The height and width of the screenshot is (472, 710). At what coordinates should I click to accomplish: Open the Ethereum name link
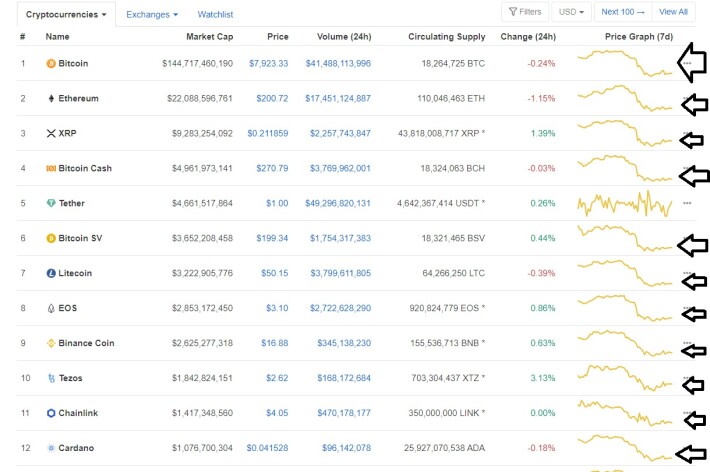tap(78, 98)
